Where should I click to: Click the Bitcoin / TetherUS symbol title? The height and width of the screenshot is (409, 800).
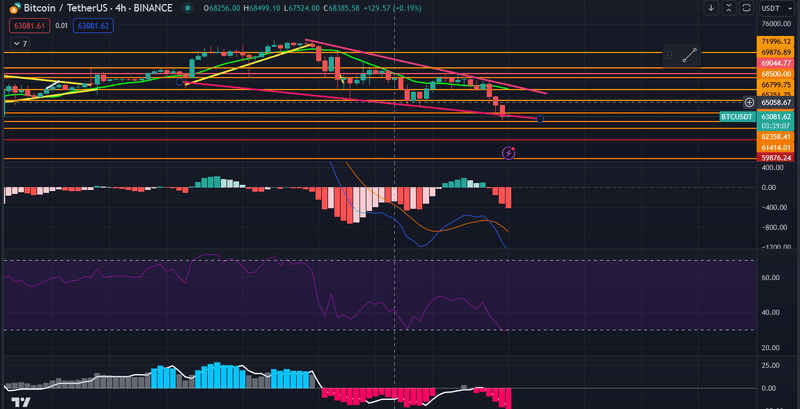(96, 8)
